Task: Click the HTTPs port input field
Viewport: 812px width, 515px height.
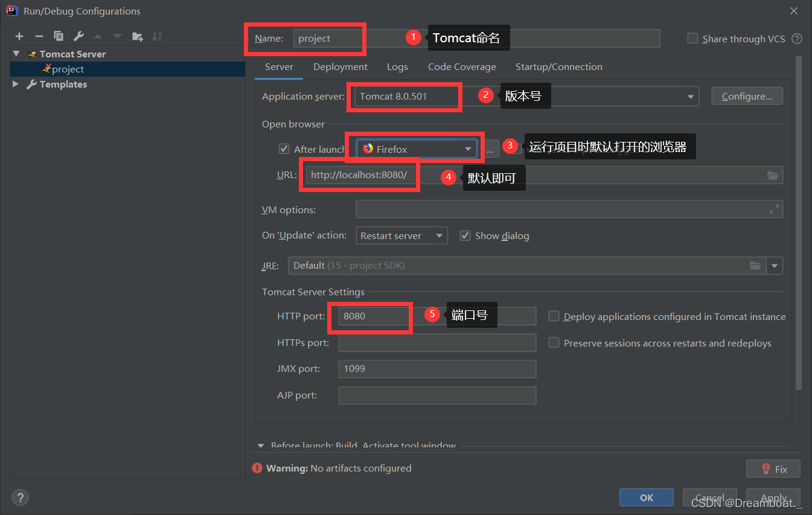Action: point(437,342)
